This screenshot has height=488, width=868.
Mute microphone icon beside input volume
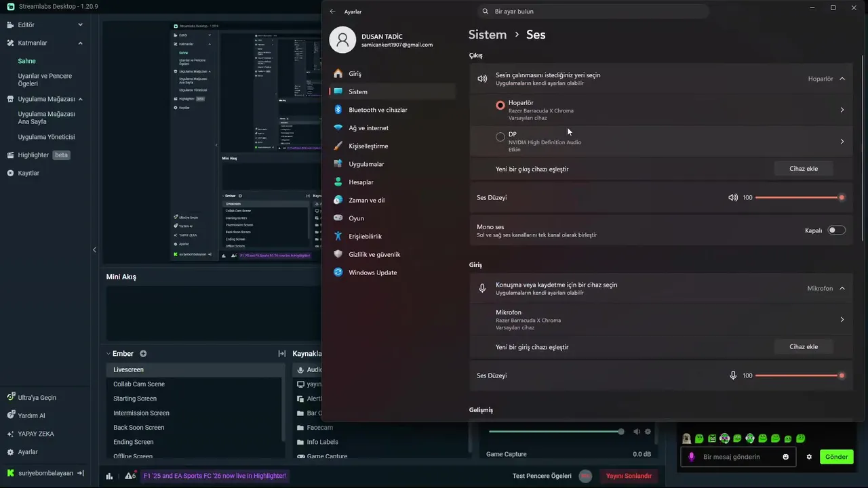pos(733,375)
